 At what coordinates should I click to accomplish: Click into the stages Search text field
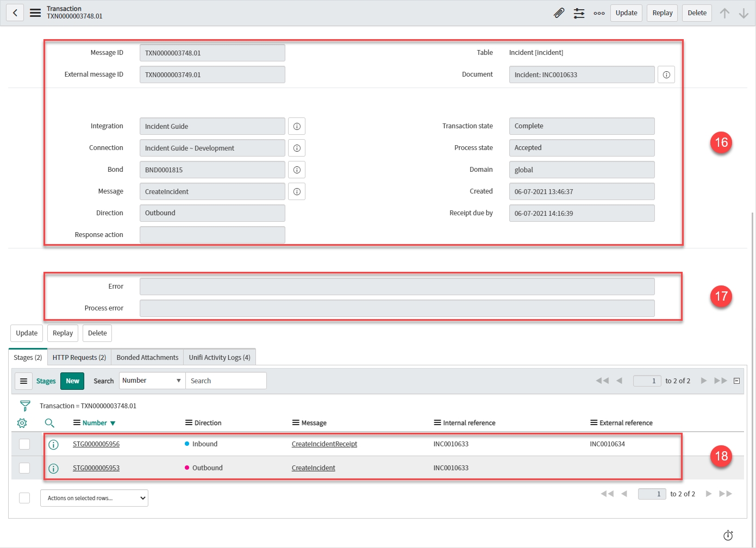226,381
